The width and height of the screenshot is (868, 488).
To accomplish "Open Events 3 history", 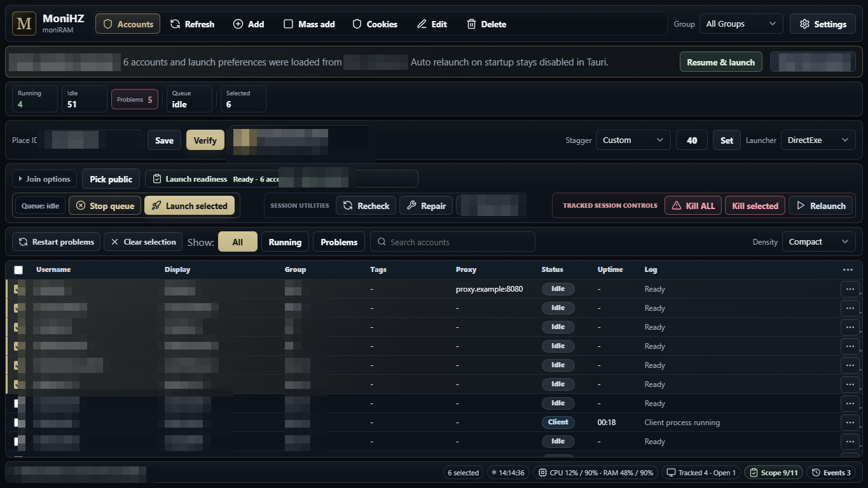I will coord(831,473).
